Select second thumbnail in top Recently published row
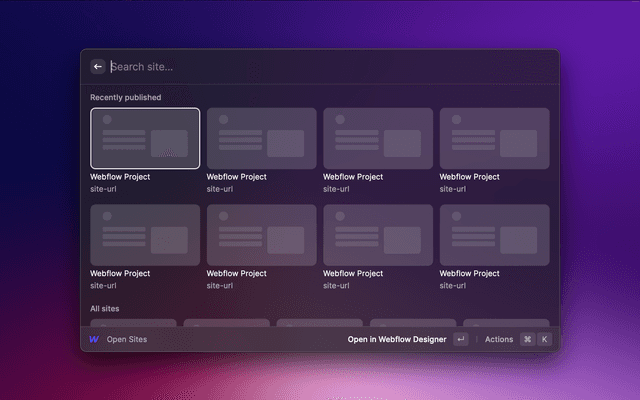This screenshot has height=400, width=640. click(261, 138)
